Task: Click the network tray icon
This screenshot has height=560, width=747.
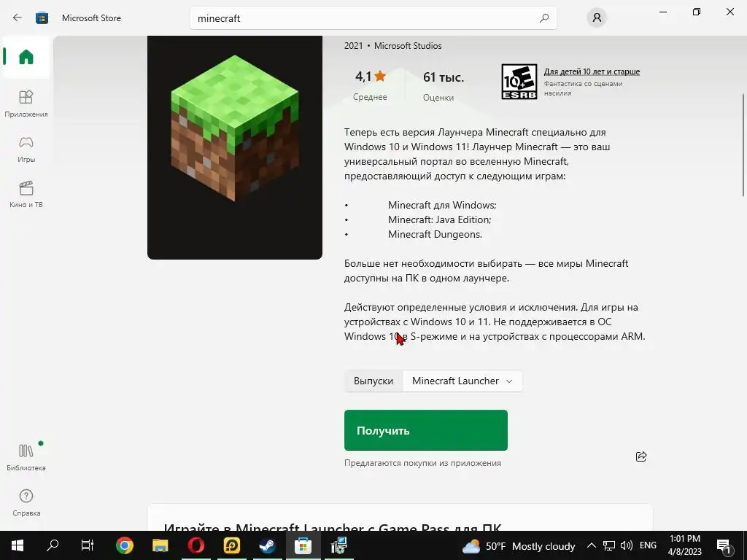Action: coord(609,545)
